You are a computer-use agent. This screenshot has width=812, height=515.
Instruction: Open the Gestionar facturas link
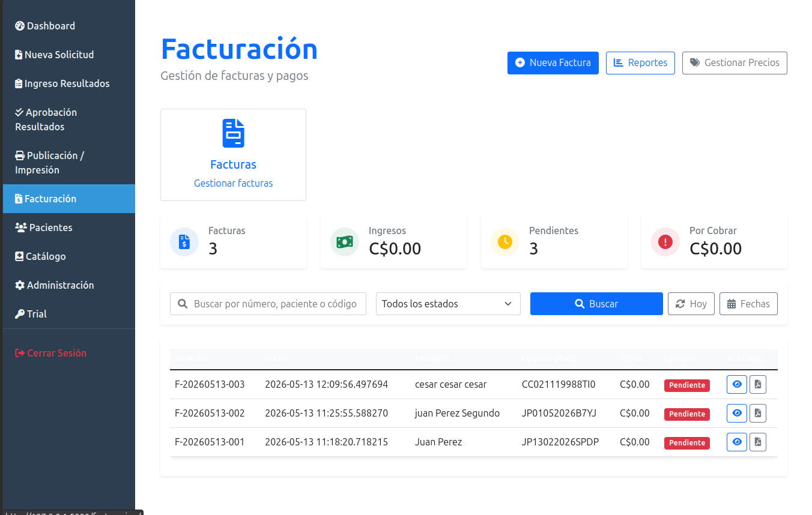(x=233, y=183)
